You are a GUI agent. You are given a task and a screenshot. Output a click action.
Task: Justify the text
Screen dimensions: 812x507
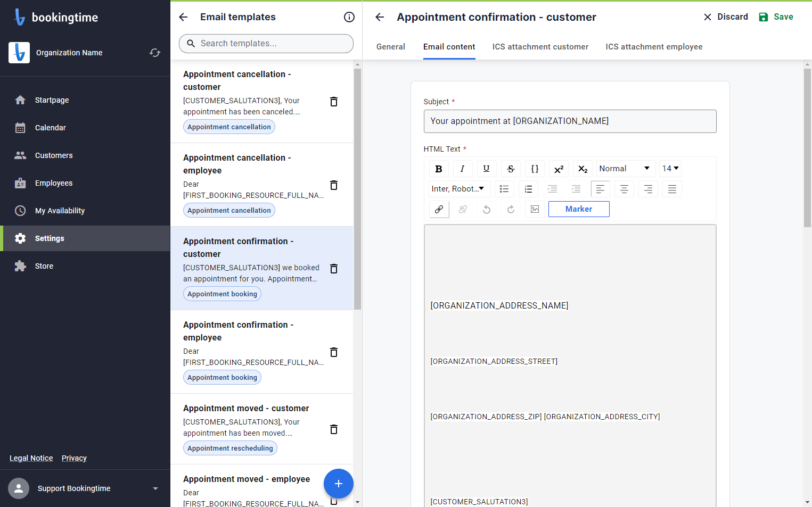click(672, 189)
